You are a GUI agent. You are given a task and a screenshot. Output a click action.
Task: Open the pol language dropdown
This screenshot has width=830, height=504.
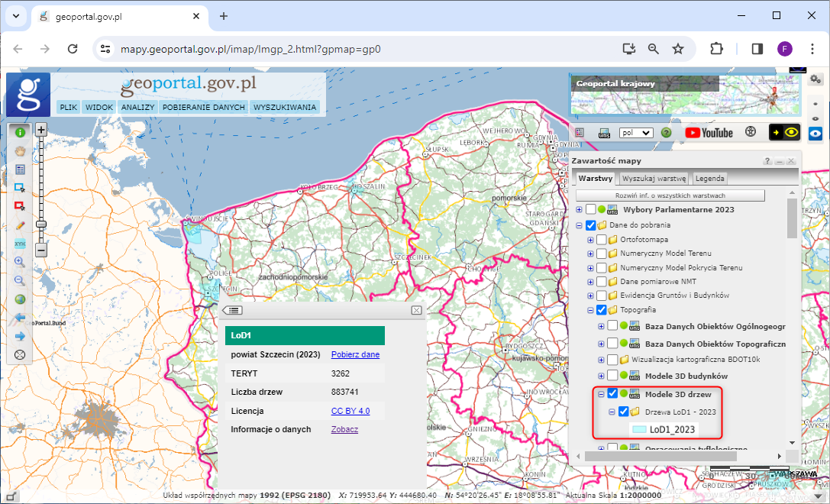(x=636, y=132)
